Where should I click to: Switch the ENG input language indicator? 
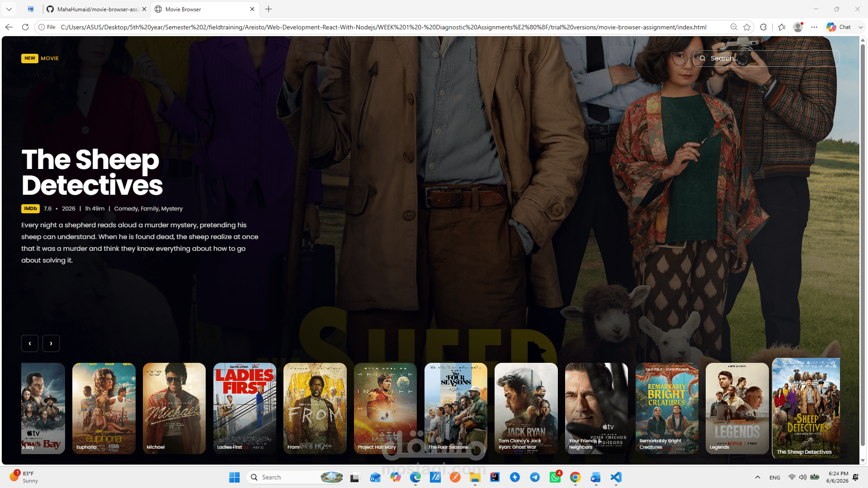pos(775,477)
